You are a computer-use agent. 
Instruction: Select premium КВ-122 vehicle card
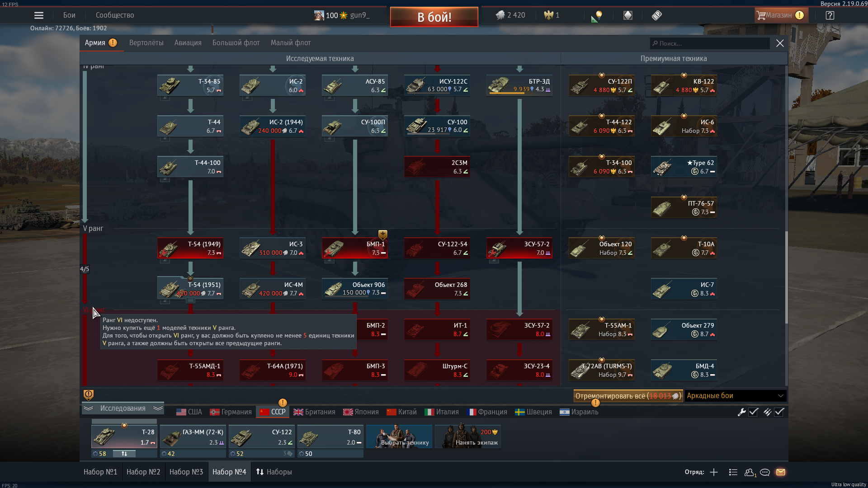pos(684,85)
